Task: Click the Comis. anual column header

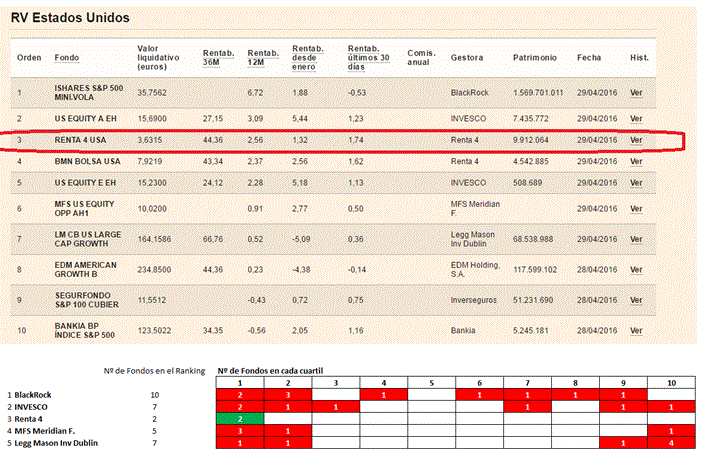Action: (421, 58)
